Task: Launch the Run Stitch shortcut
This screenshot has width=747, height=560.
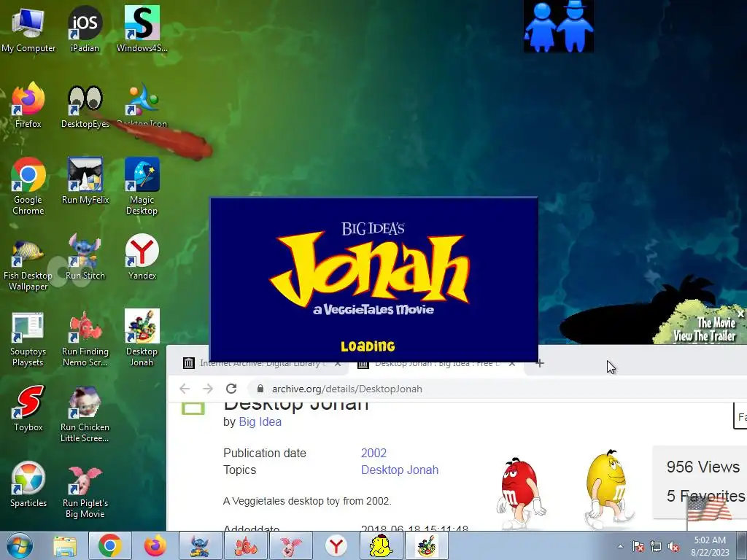Action: (85, 257)
